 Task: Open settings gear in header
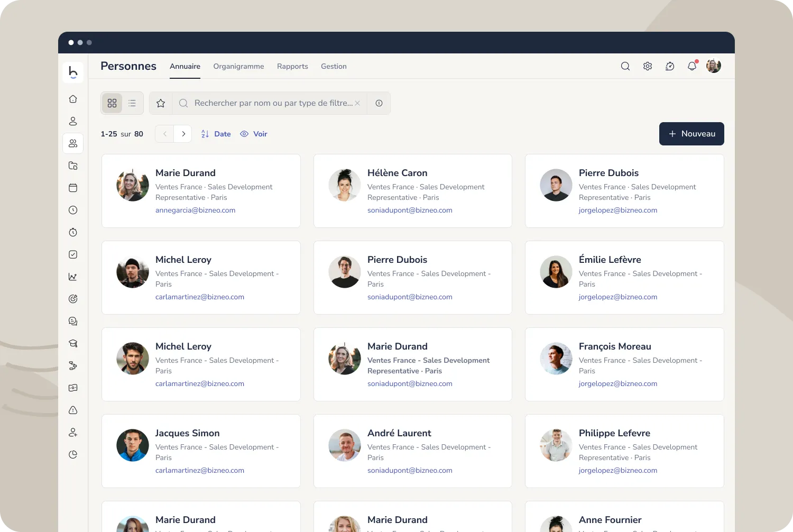(x=648, y=66)
